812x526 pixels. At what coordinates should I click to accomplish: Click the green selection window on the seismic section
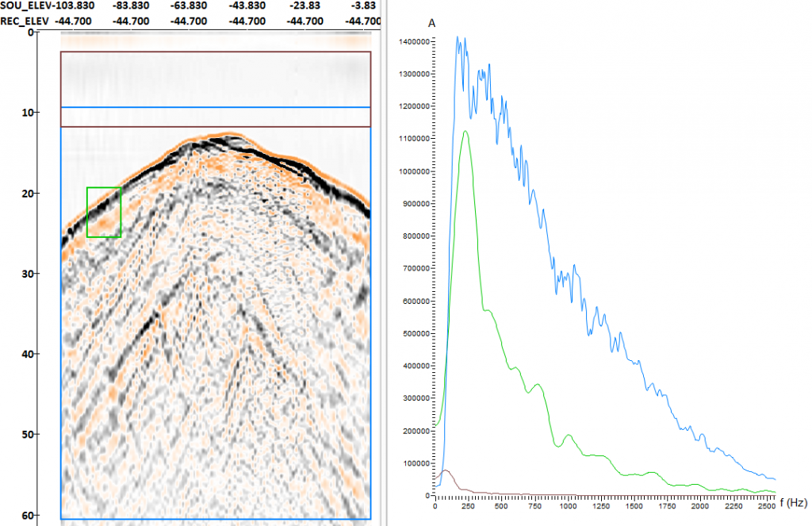(103, 212)
